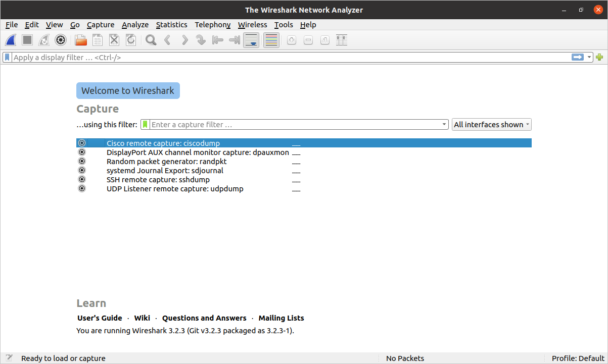Open settings gear for udpdump interface
The width and height of the screenshot is (608, 364).
(82, 188)
